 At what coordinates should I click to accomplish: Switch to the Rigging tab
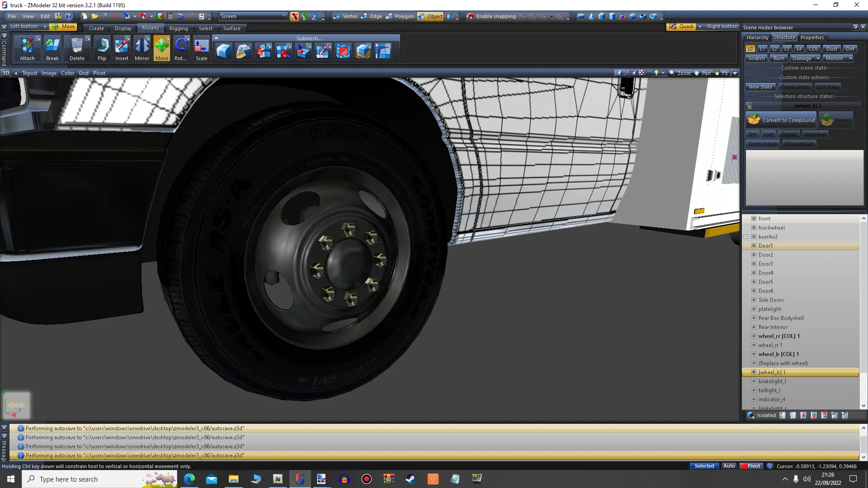(x=179, y=28)
